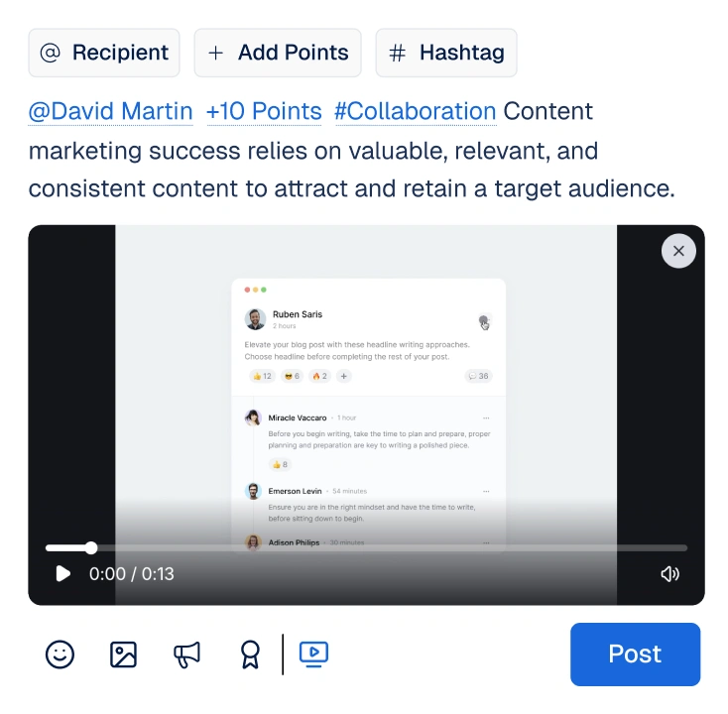This screenshot has width=728, height=714.
Task: Click the @David Martin mention
Action: 110,111
